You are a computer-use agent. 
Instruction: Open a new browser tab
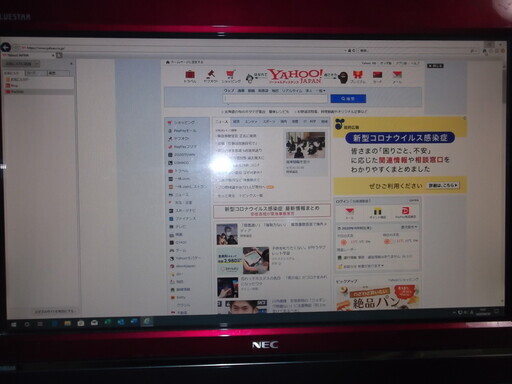click(59, 55)
